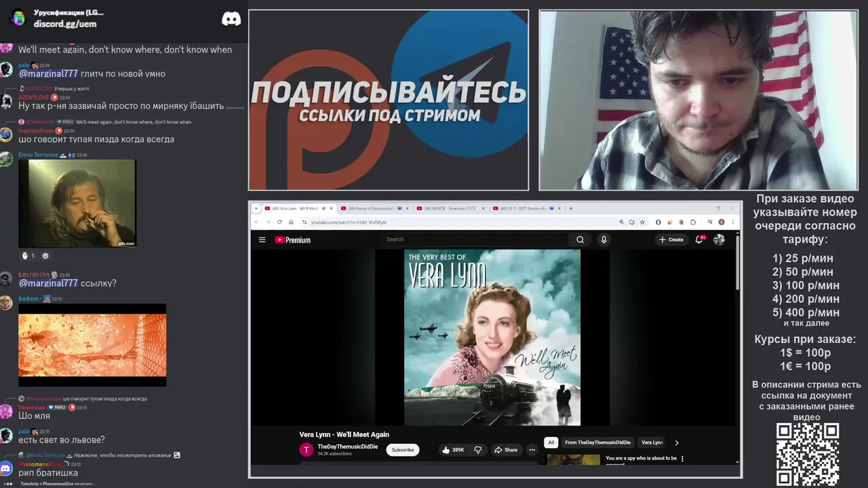868x488 pixels.
Task: Click the browser forward arrow
Action: (x=267, y=222)
